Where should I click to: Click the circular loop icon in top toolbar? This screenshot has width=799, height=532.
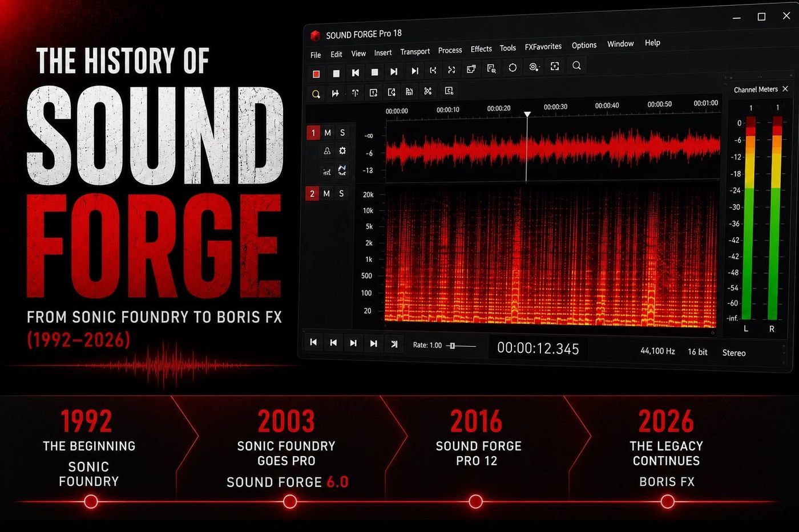coord(513,67)
